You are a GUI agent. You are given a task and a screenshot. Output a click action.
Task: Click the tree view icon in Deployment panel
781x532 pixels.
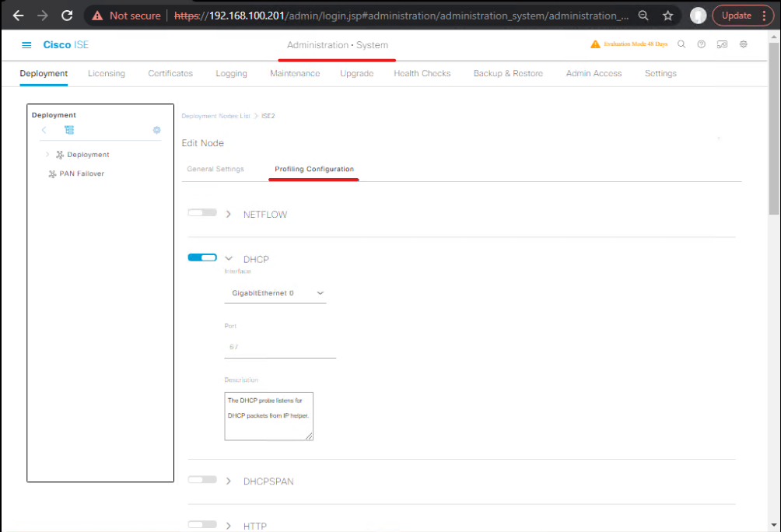point(69,130)
